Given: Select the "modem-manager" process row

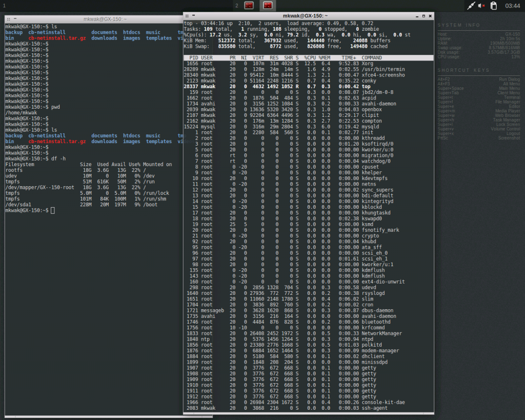Looking at the screenshot, I should coord(308,351).
